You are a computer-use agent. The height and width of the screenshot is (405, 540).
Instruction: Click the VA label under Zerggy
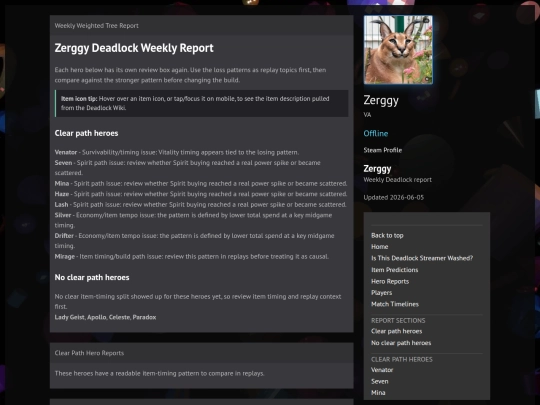(x=367, y=115)
